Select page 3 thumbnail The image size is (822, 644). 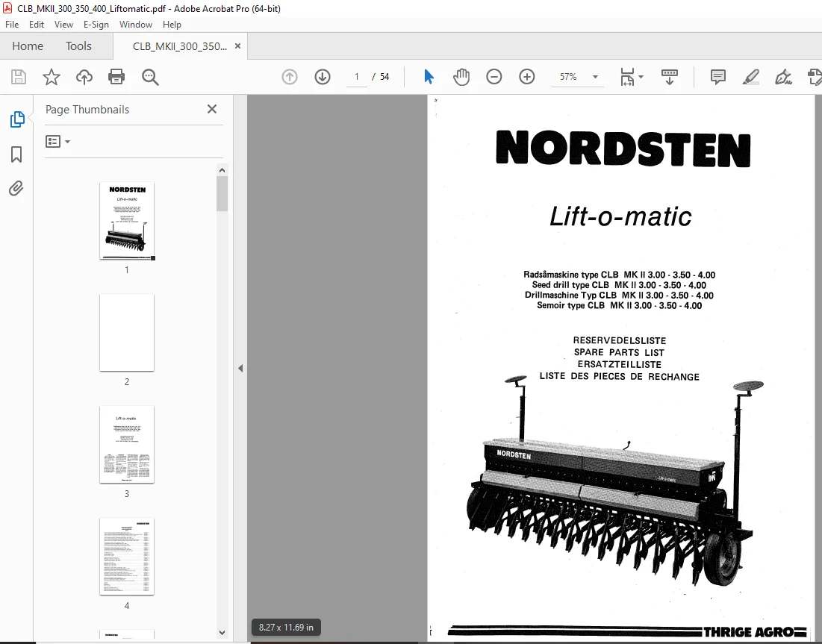(127, 444)
